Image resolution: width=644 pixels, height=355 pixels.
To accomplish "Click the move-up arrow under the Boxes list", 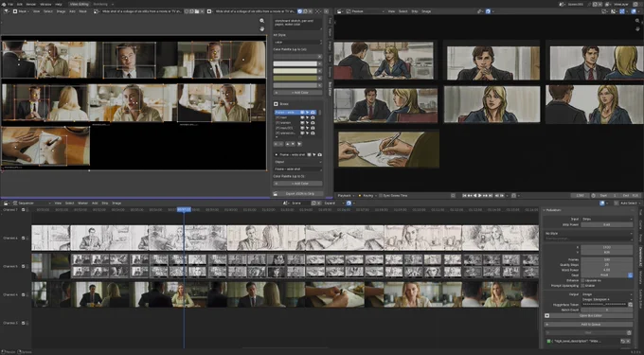I will click(x=288, y=144).
